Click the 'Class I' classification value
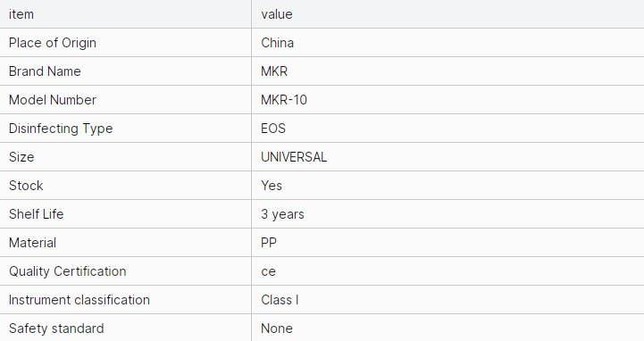644x341 pixels. tap(280, 300)
